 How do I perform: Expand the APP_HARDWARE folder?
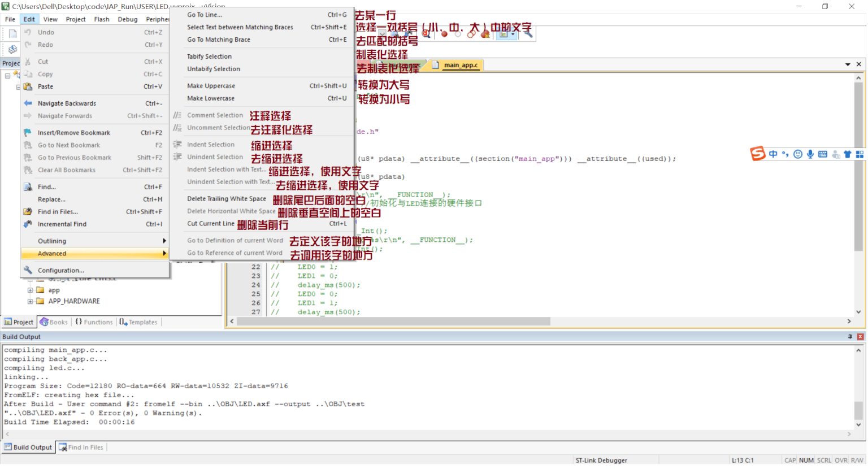[30, 302]
